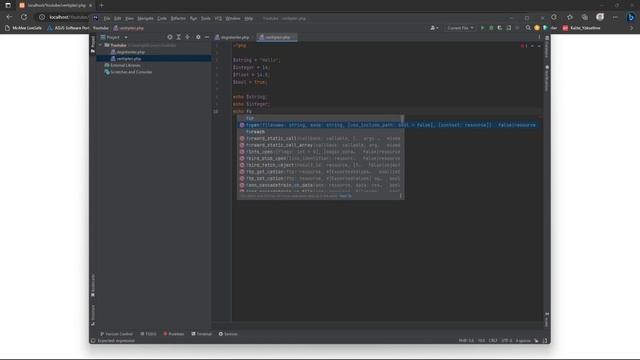This screenshot has width=640, height=360.
Task: Click the IDE updates orange icon
Action: point(537,28)
